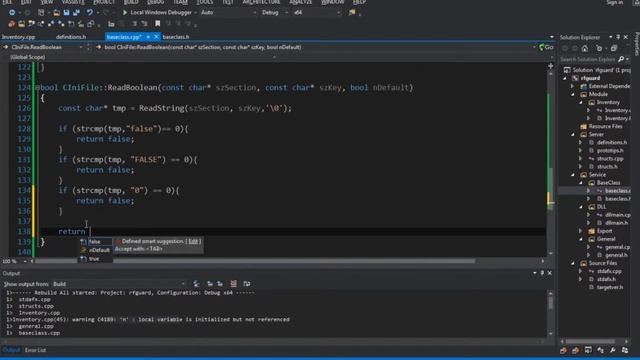The image size is (640, 360).
Task: Expand the External Dependencies node
Action: 573,86
